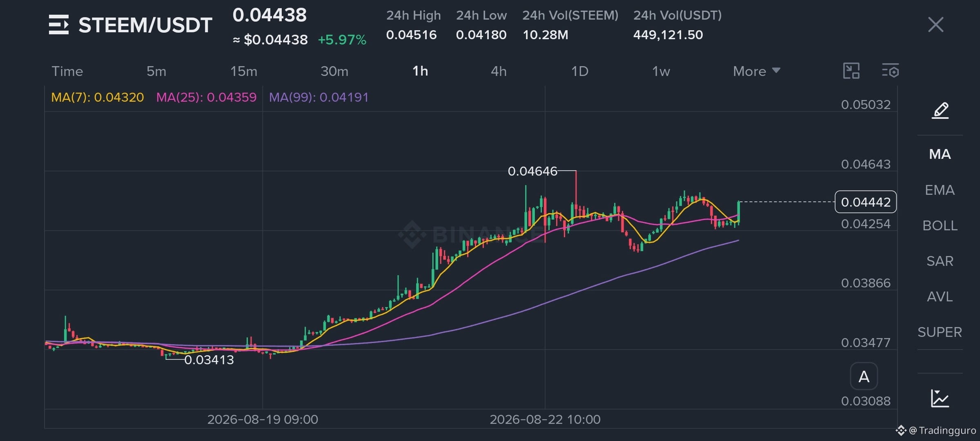
Task: Click the 24h High value 0.04516
Action: click(x=412, y=35)
